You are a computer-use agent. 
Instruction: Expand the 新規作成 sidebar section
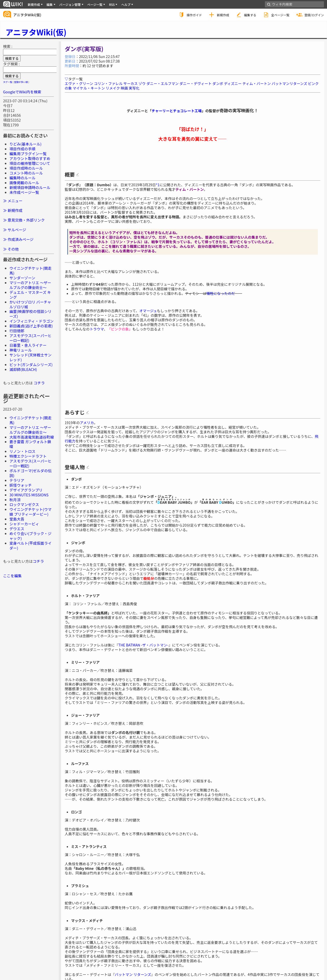pyautogui.click(x=12, y=210)
